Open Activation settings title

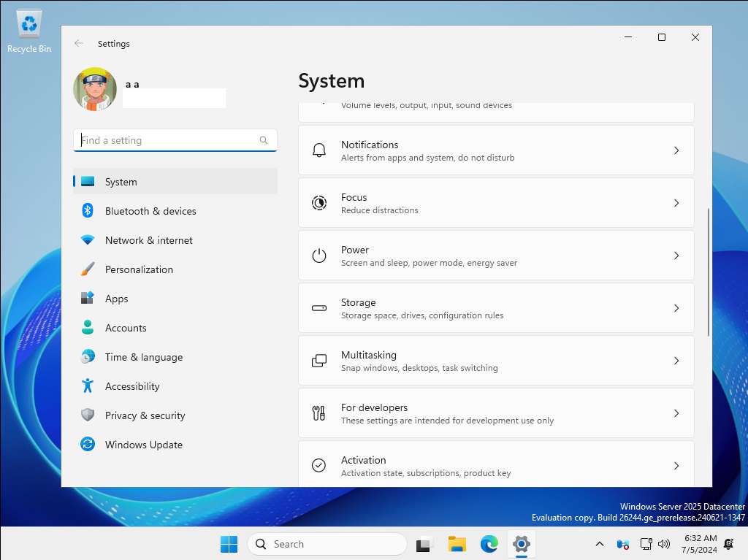point(364,460)
